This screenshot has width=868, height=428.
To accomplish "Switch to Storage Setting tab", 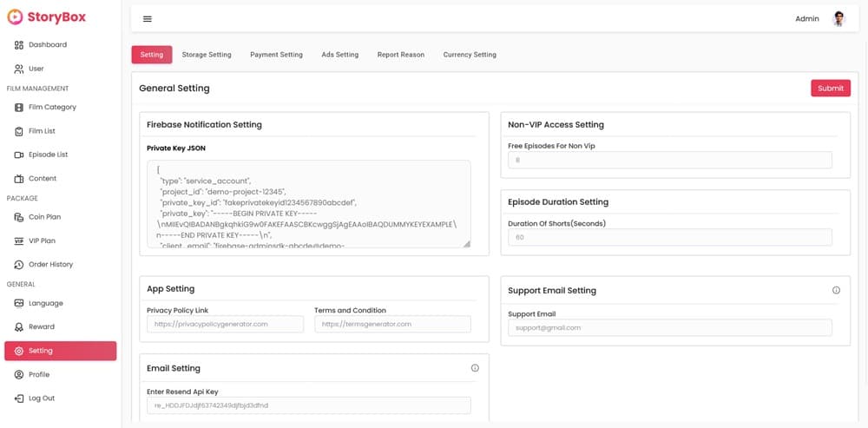I will 207,55.
